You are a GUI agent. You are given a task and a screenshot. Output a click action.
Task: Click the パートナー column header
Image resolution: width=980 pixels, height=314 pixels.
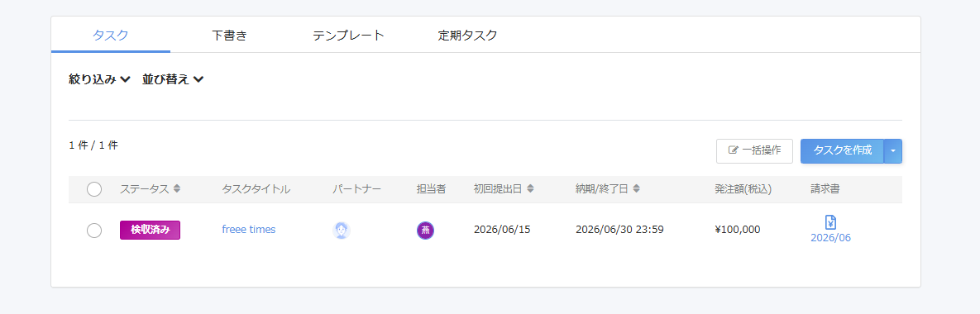(357, 189)
